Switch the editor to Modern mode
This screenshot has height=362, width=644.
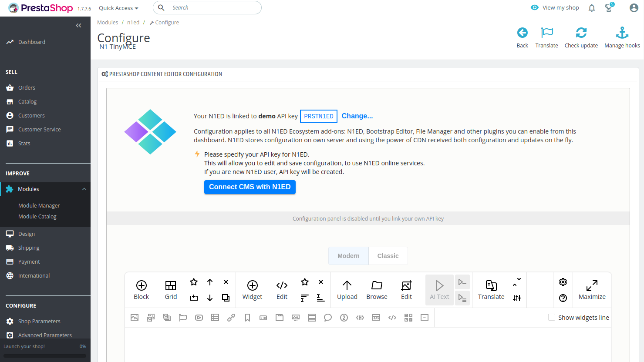coord(348,256)
